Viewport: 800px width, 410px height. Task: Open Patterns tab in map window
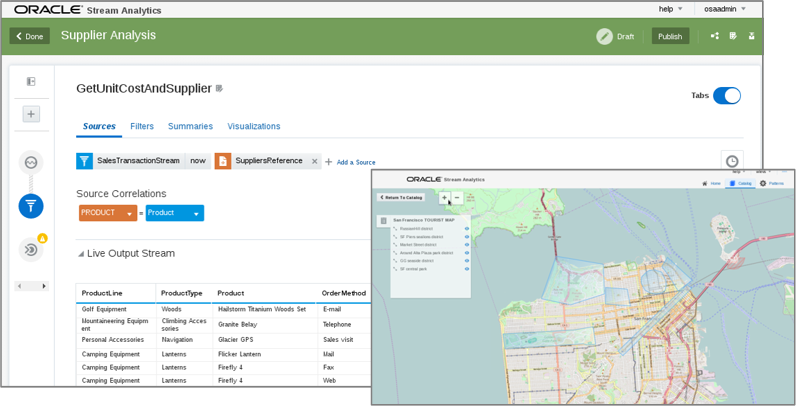click(x=772, y=184)
